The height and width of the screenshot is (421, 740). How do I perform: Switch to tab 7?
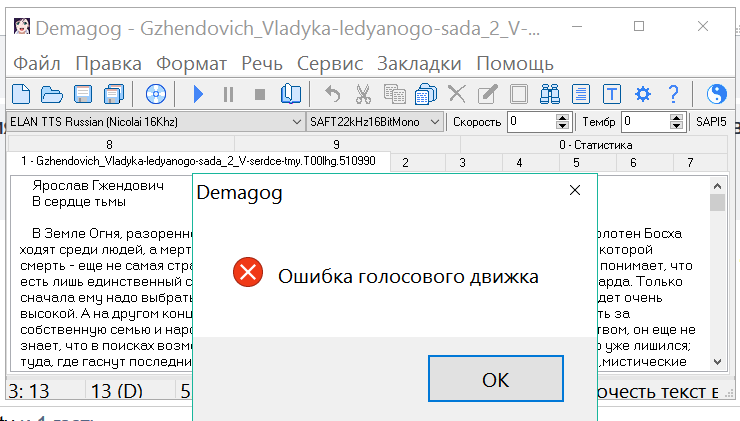tap(690, 163)
